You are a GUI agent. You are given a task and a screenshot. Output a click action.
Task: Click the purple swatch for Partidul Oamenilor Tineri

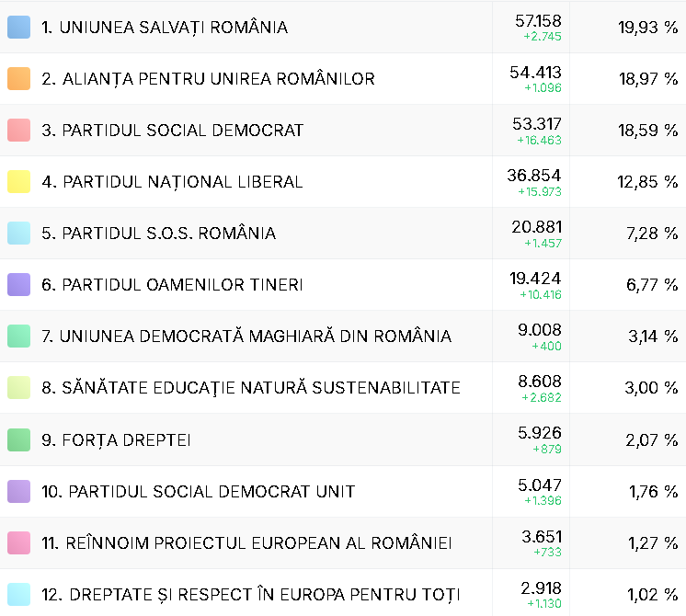18,285
